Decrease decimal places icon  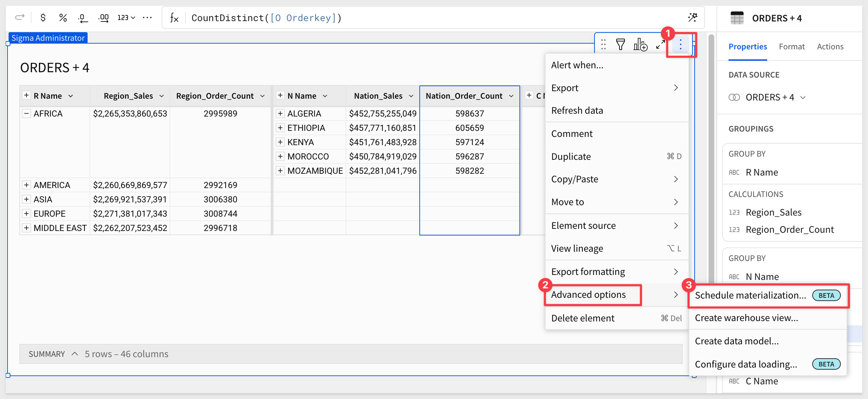point(83,18)
